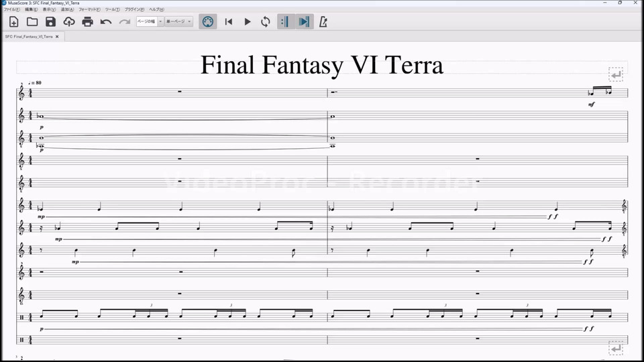Screen dimensions: 644x362
Task: Toggle loop playback
Action: click(266, 21)
